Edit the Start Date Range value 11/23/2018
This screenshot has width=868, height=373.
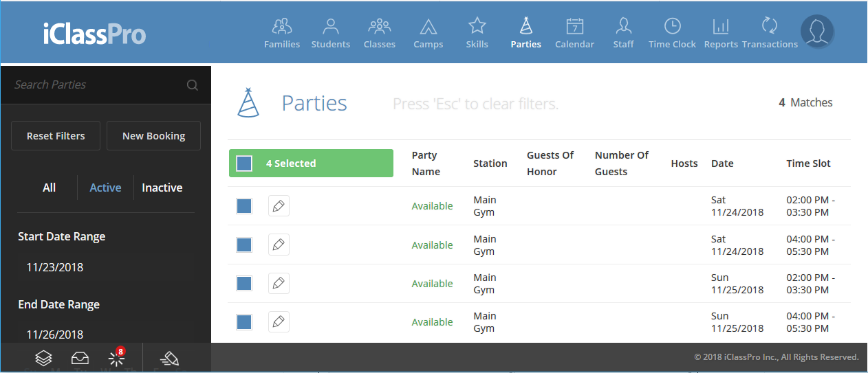click(55, 267)
